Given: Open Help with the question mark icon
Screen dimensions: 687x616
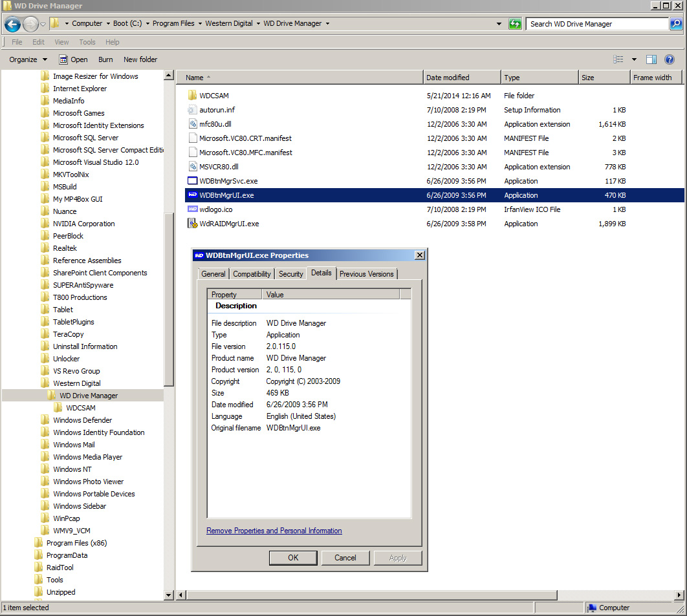Looking at the screenshot, I should pos(670,59).
